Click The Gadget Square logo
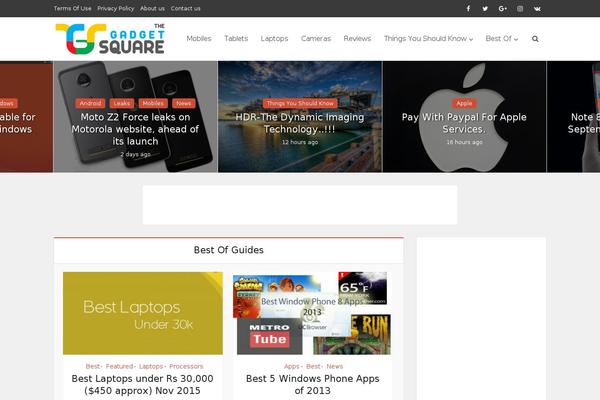Image resolution: width=600 pixels, height=400 pixels. pos(110,39)
